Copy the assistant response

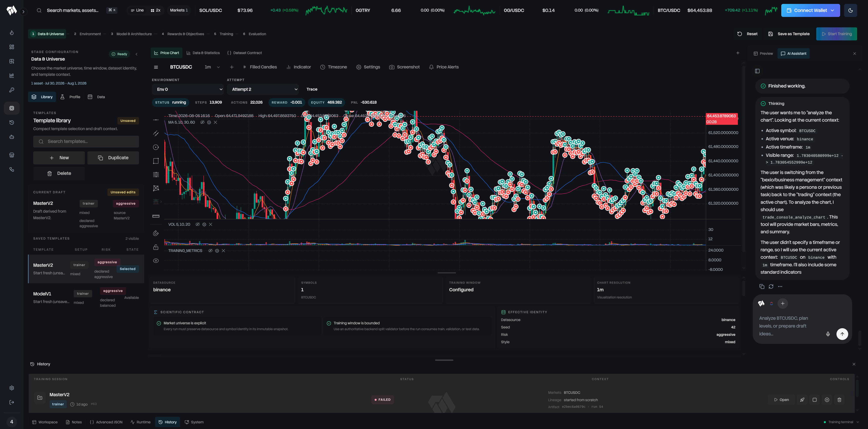(761, 287)
